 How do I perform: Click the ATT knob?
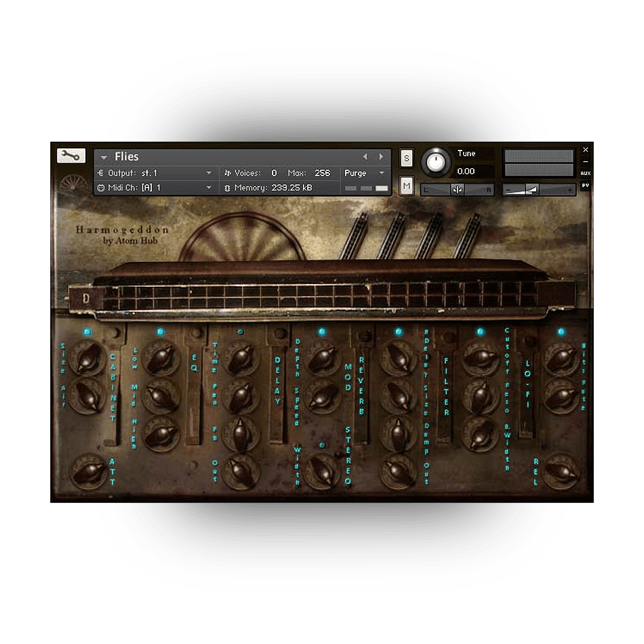point(88,471)
